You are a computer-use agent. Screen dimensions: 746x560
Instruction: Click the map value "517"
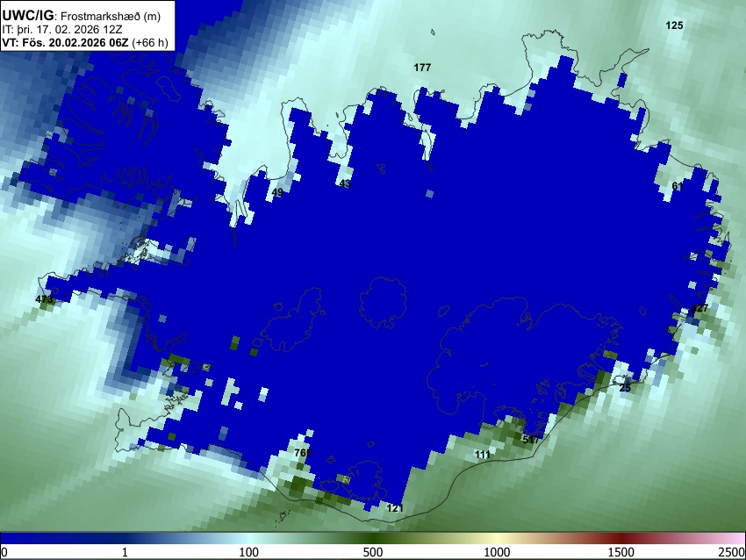pyautogui.click(x=531, y=440)
